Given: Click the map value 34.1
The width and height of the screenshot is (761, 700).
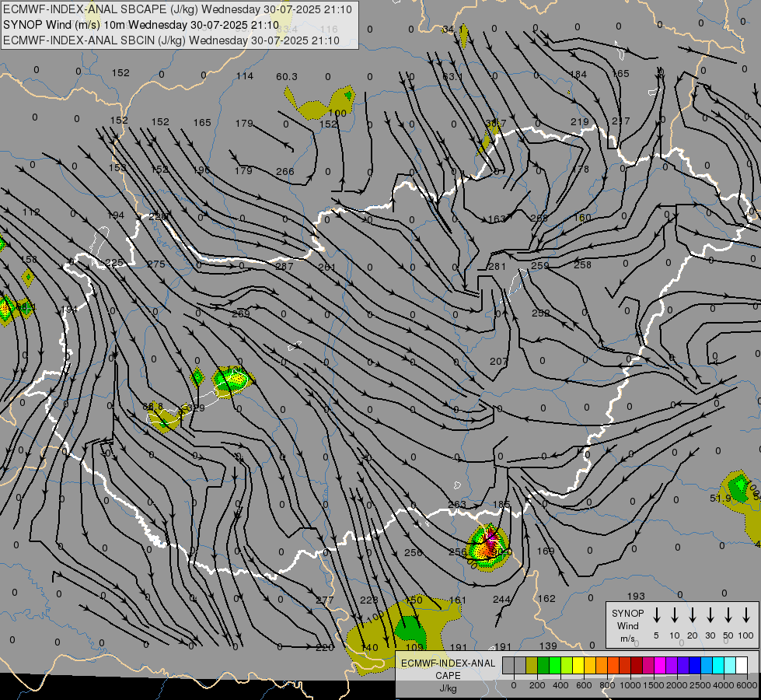Looking at the screenshot, I should click(x=452, y=30).
